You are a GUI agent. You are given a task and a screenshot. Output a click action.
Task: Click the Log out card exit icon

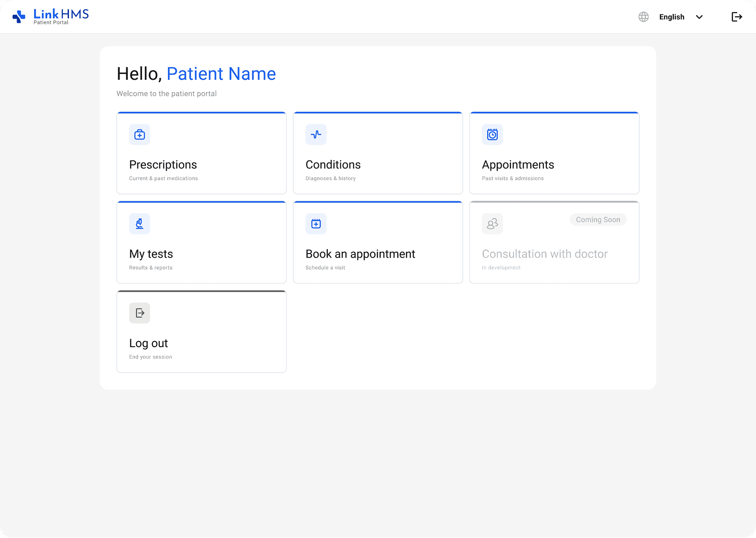coord(140,313)
